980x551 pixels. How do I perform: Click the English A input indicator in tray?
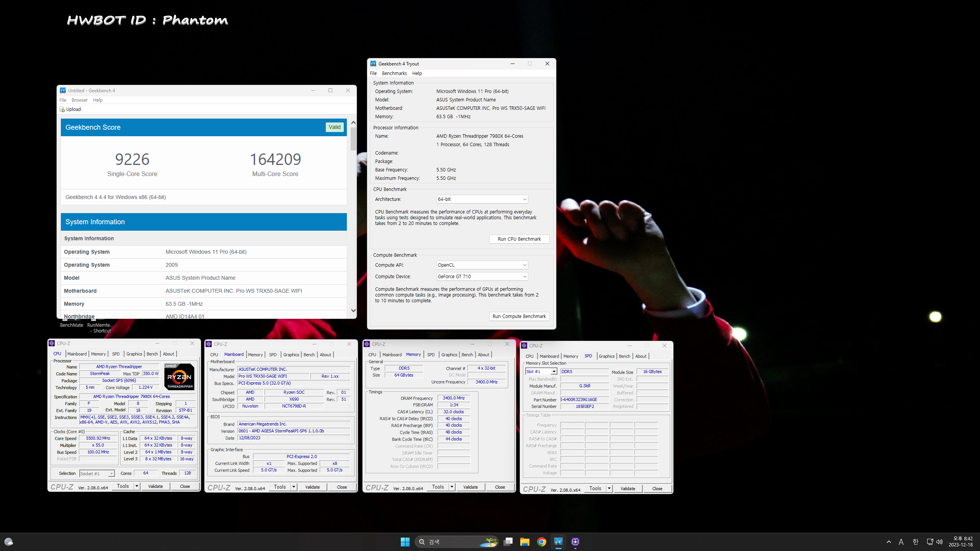tap(901, 542)
